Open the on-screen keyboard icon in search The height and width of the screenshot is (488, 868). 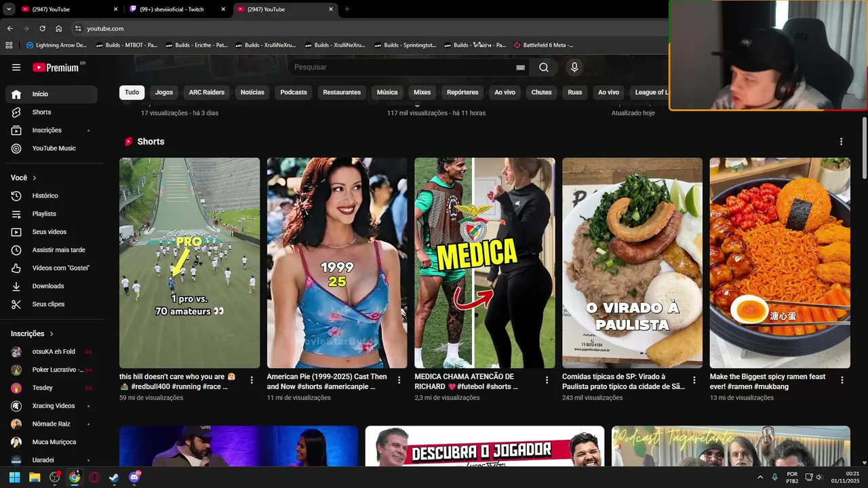click(520, 67)
